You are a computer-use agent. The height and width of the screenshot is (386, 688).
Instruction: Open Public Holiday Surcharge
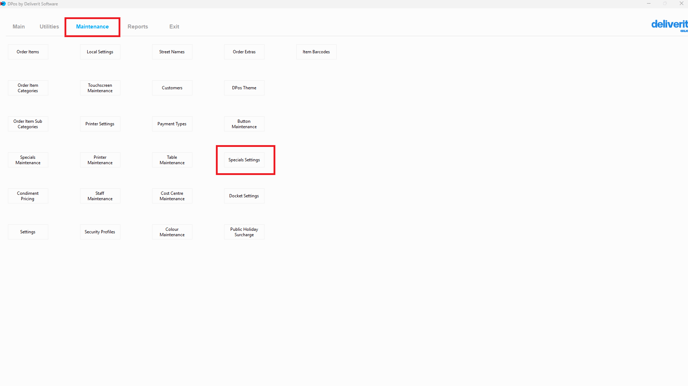[244, 232]
